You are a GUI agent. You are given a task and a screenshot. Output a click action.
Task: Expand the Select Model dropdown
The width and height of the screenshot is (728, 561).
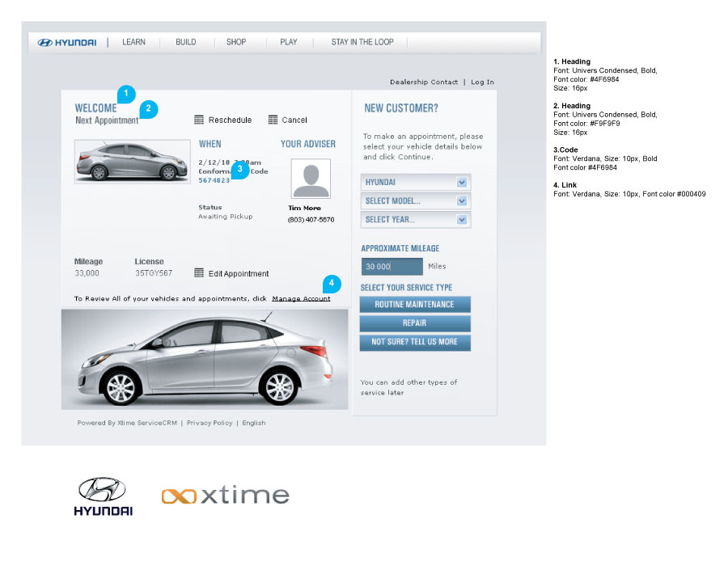coord(416,201)
